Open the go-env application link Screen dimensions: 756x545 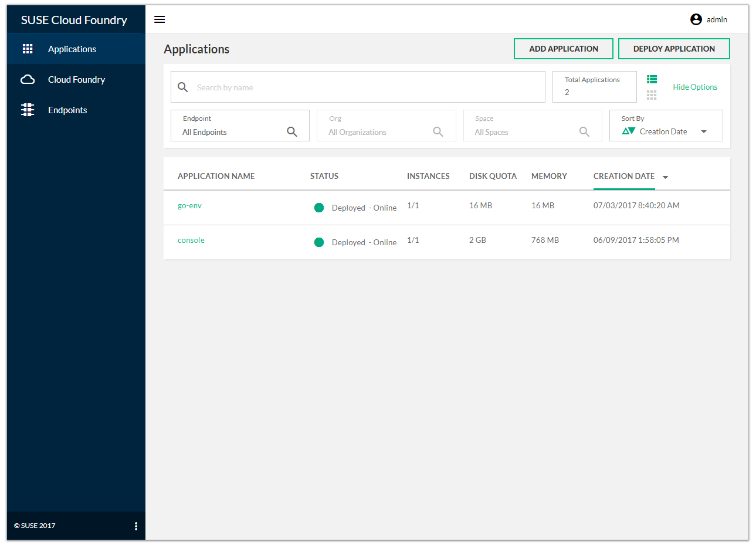click(x=189, y=205)
